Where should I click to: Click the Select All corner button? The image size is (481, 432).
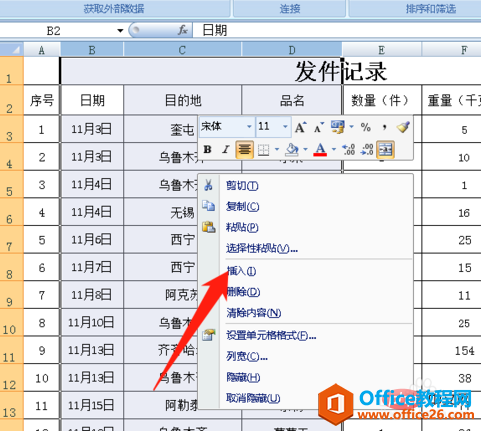pyautogui.click(x=12, y=50)
